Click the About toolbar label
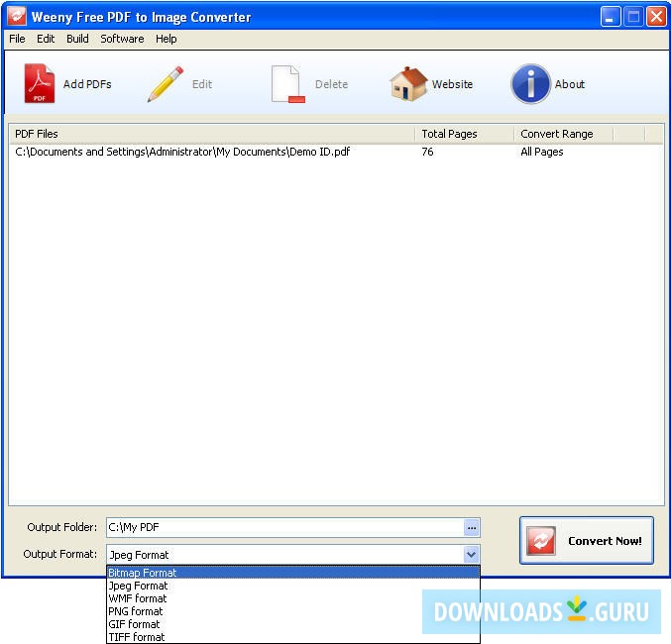Image resolution: width=671 pixels, height=644 pixels. tap(570, 84)
